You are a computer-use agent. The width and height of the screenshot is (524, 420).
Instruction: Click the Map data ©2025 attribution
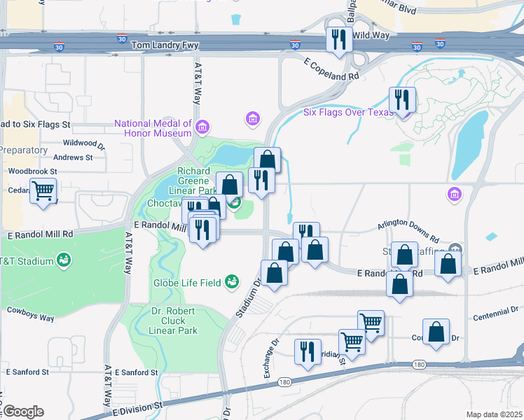point(495,414)
